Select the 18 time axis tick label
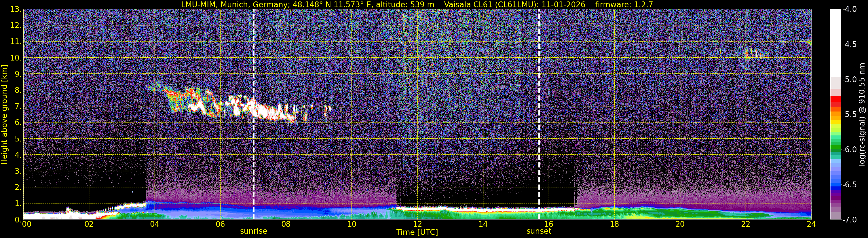The image size is (868, 238). [x=615, y=224]
